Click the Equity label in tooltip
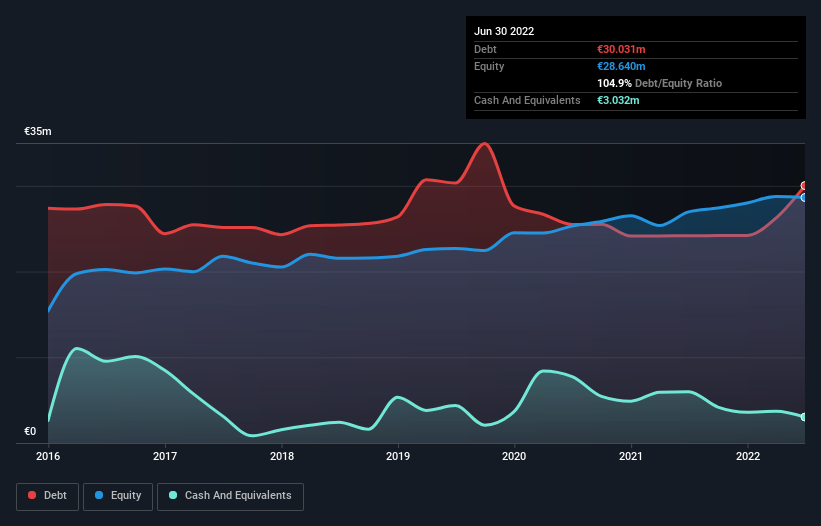821x526 pixels. tap(489, 66)
